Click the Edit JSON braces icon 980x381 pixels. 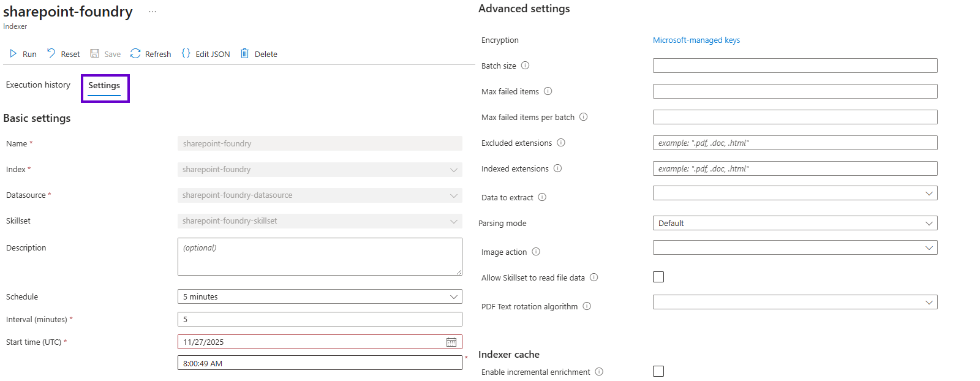click(x=186, y=53)
